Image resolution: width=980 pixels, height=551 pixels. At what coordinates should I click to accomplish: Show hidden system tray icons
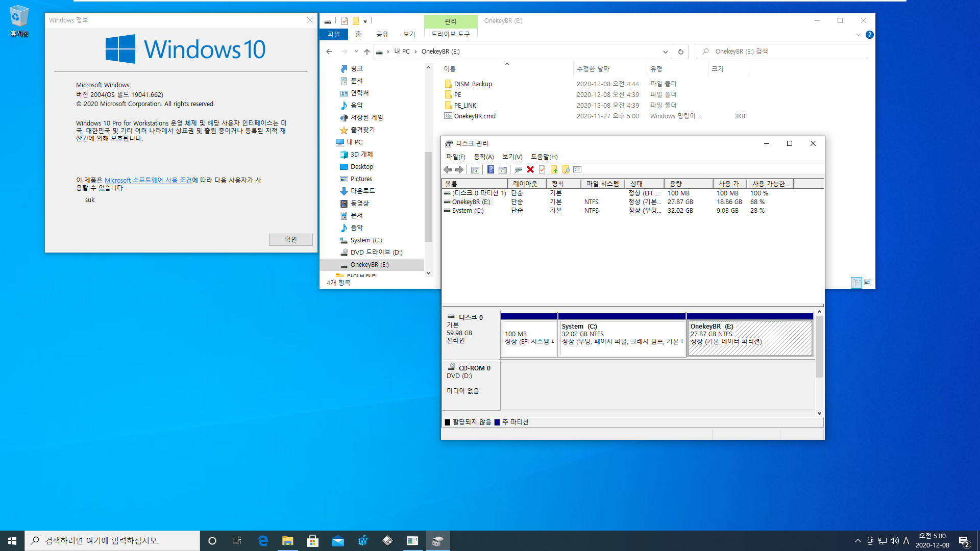pyautogui.click(x=857, y=541)
